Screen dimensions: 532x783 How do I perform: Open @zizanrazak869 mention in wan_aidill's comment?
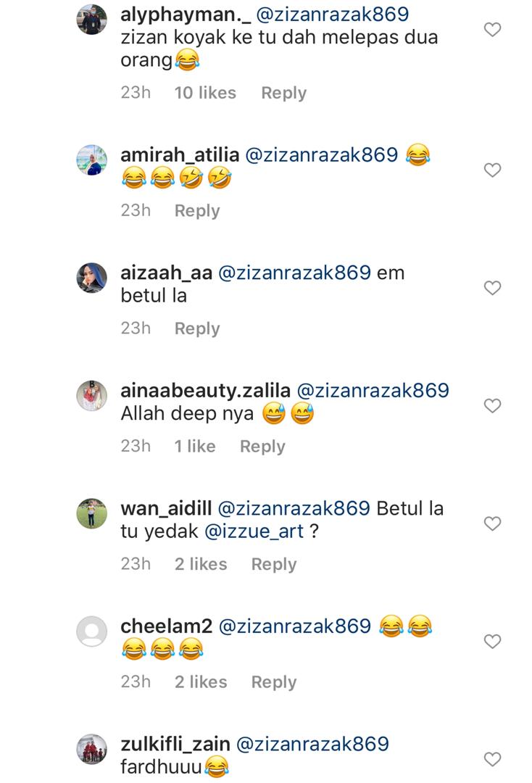pos(294,508)
